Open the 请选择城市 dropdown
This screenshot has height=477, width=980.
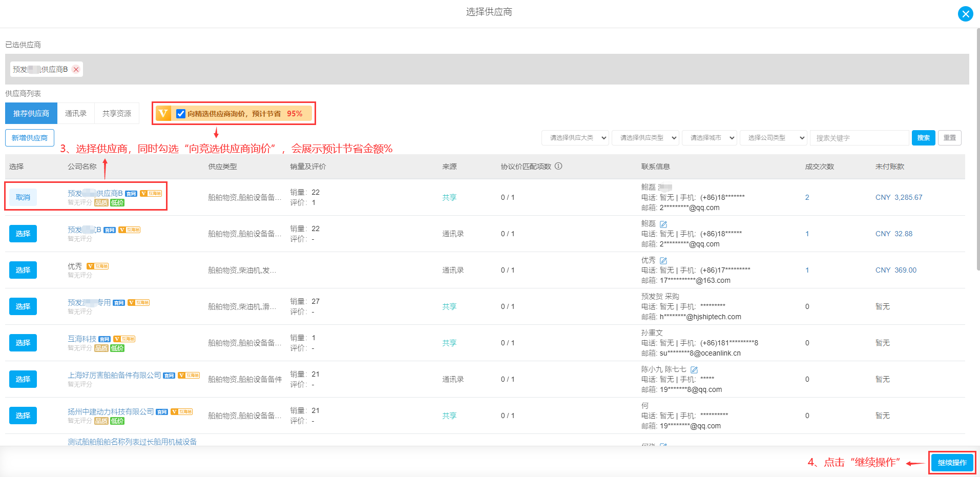pyautogui.click(x=710, y=138)
